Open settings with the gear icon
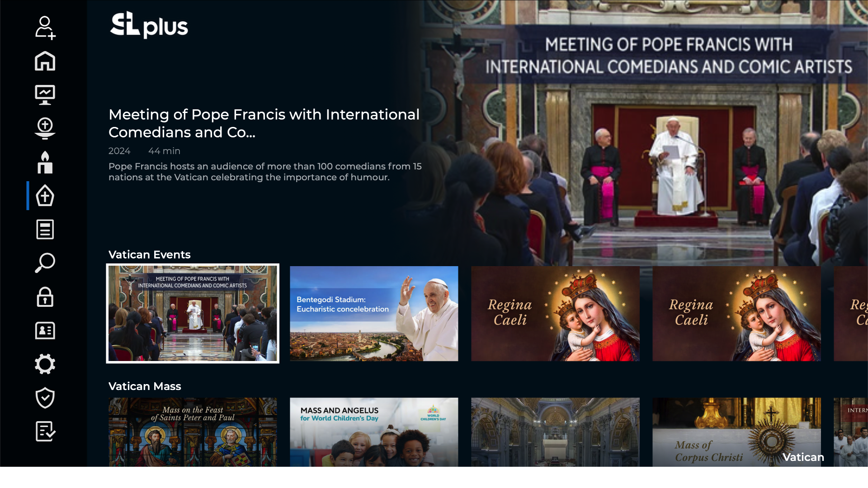868x488 pixels. (45, 364)
